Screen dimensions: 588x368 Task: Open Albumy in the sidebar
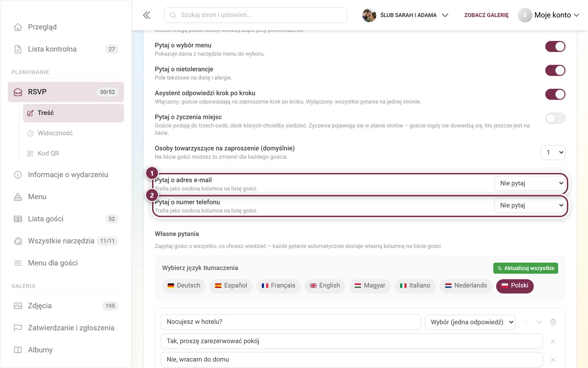[66, 350]
